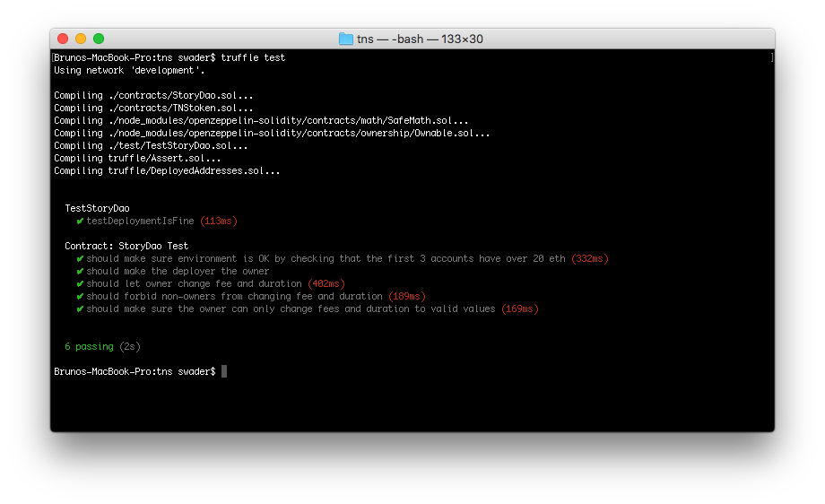
Task: Click the terminal cursor block
Action: (x=224, y=371)
